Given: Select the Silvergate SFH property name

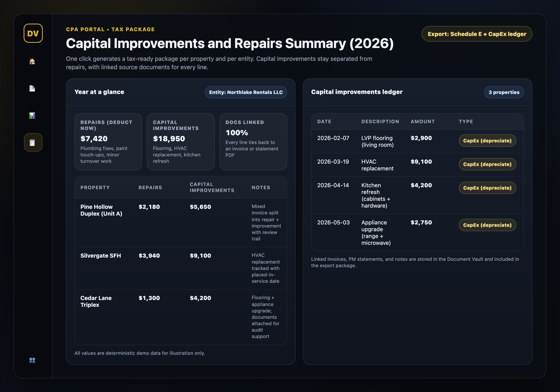Looking at the screenshot, I should click(x=100, y=256).
